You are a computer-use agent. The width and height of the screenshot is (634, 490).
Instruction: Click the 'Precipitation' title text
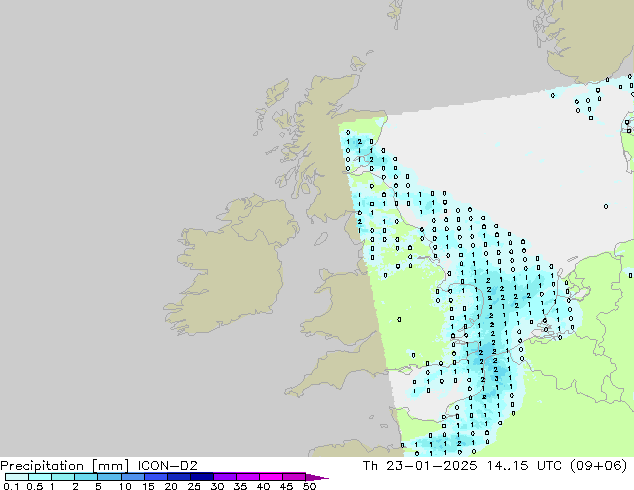tap(42, 466)
